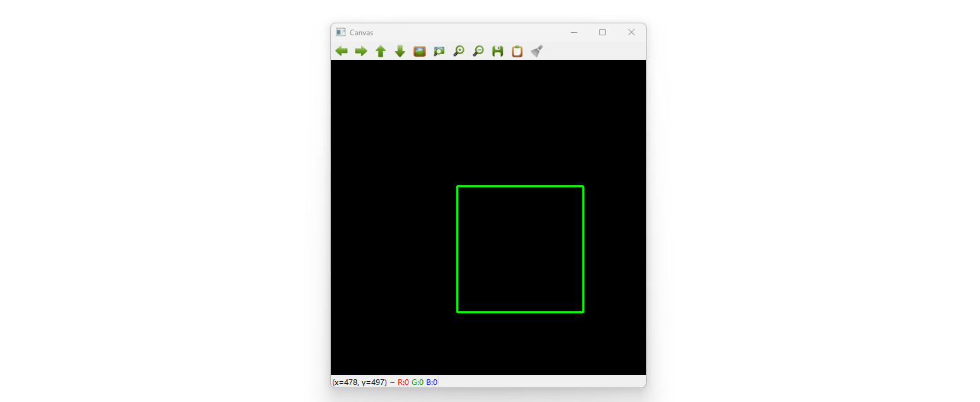Maximize the Canvas window
Screen dimensions: 980x402
pyautogui.click(x=602, y=32)
